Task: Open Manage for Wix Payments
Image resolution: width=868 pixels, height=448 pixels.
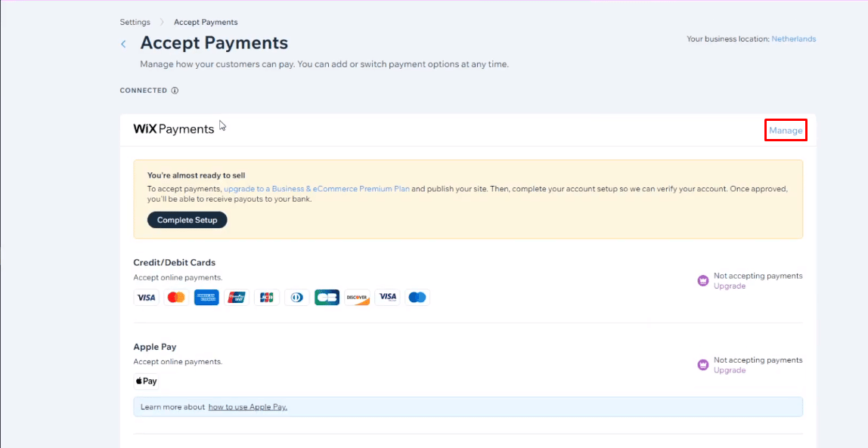Action: coord(786,131)
